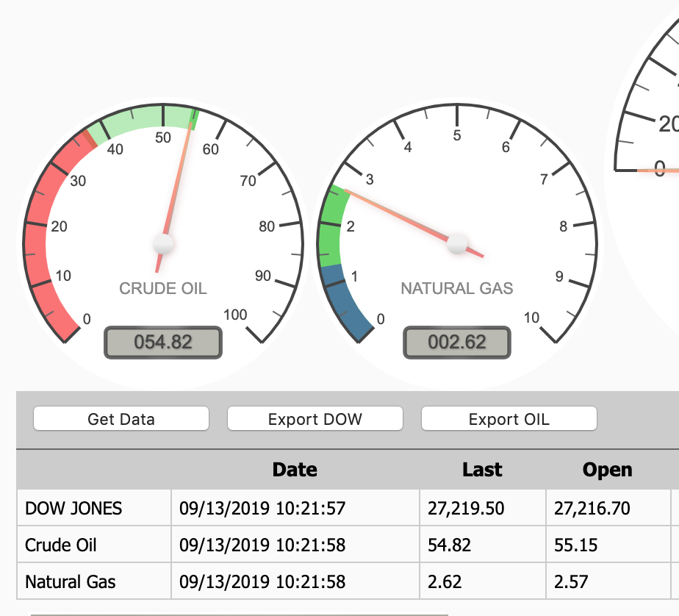Click the green zone of the Natural Gas gauge
679x616 pixels.
(x=329, y=228)
